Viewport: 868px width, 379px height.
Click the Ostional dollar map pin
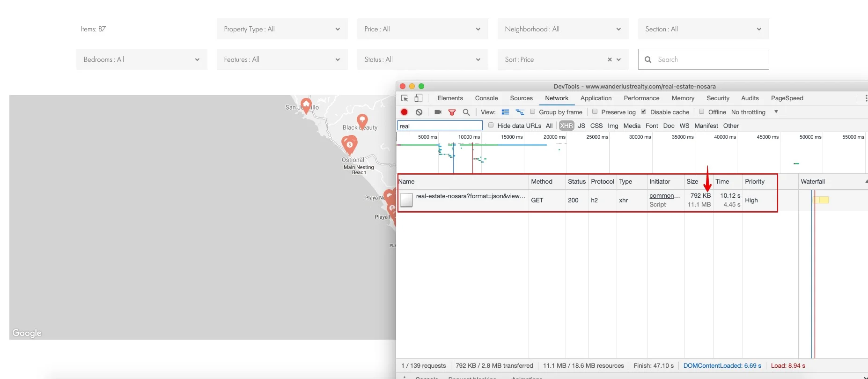[349, 145]
